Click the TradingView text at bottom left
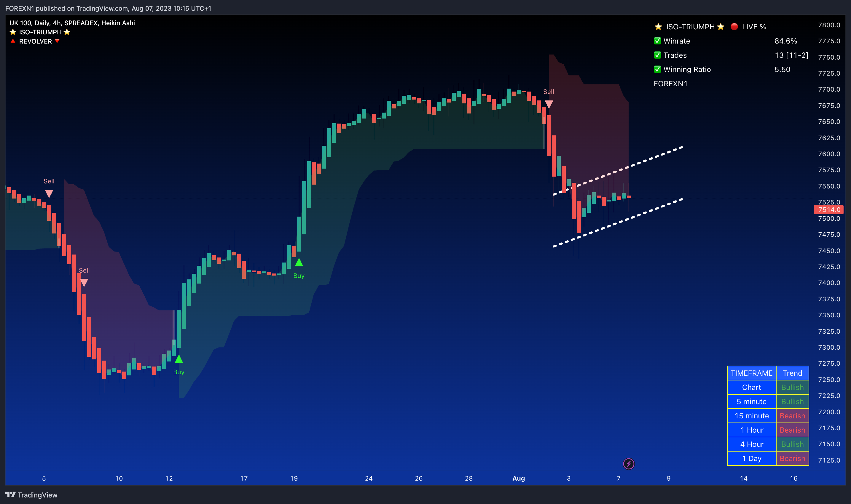 (x=37, y=495)
